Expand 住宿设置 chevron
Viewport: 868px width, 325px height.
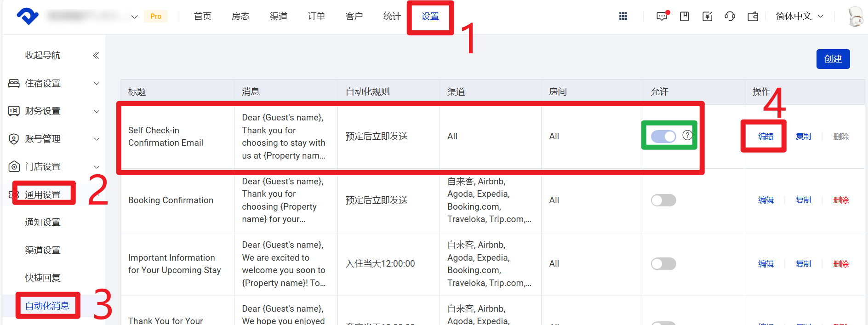pyautogui.click(x=97, y=83)
